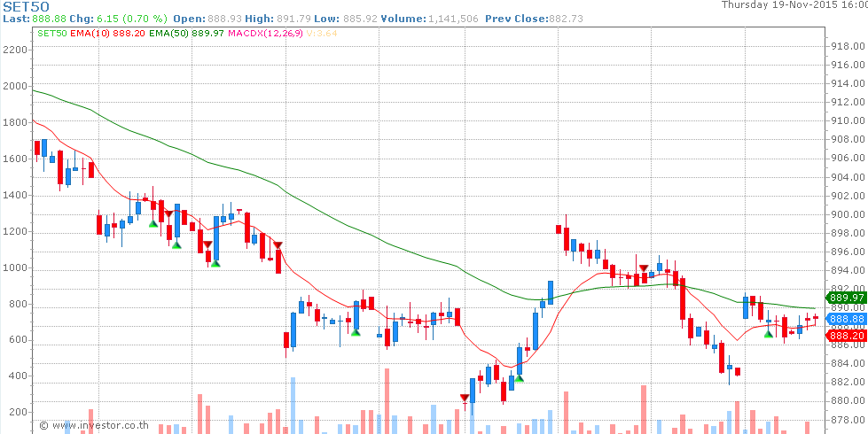Select the 900.00 price axis label
This screenshot has height=434, width=868.
[848, 214]
